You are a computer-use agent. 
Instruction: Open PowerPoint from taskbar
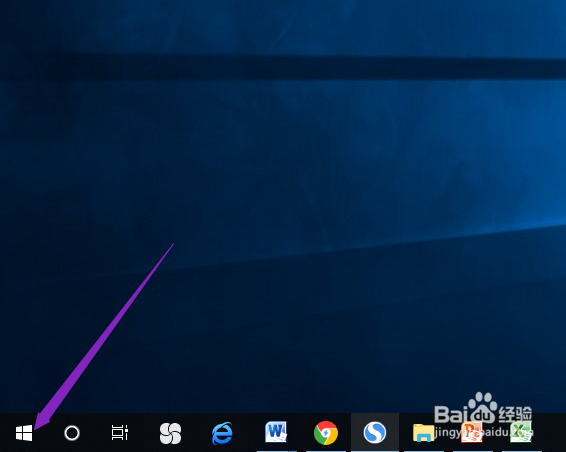(x=472, y=432)
